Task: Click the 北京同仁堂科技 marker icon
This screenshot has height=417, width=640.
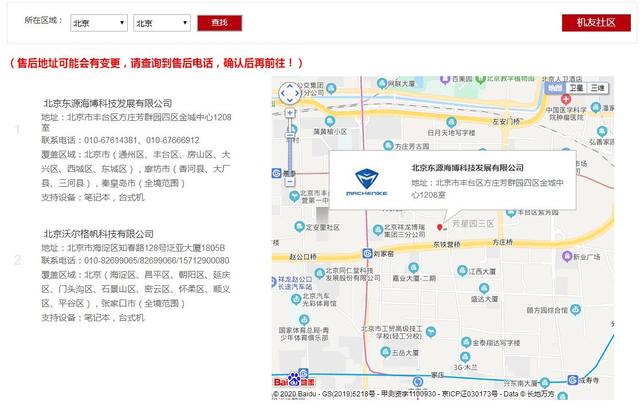Action: 320,273
